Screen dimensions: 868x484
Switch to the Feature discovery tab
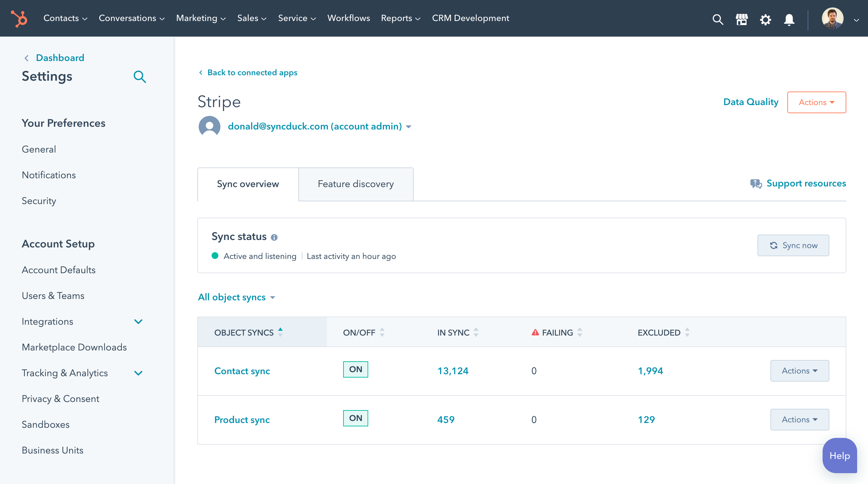pos(356,184)
